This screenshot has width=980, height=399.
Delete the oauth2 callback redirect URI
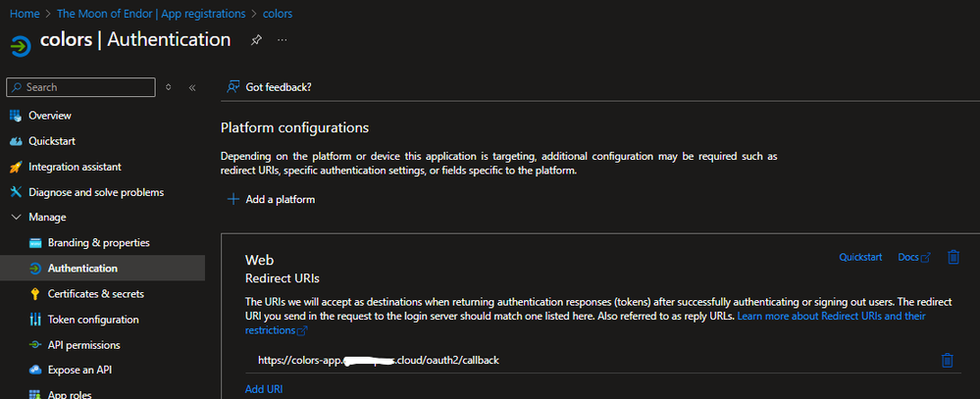[x=948, y=361]
